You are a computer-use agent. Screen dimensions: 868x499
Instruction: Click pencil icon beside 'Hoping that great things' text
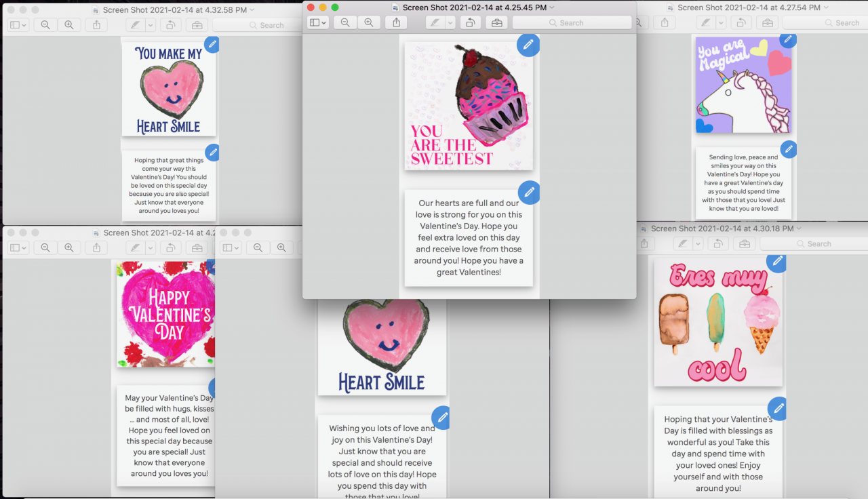[213, 153]
